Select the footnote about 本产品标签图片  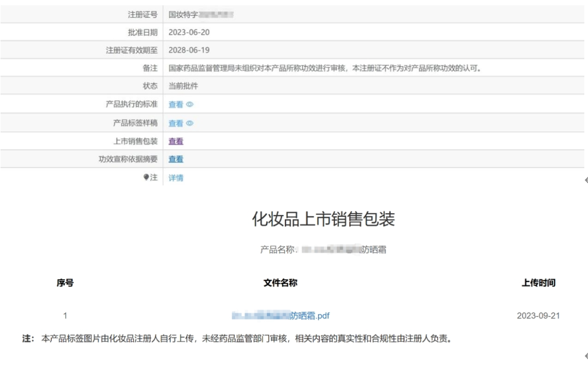click(x=237, y=338)
